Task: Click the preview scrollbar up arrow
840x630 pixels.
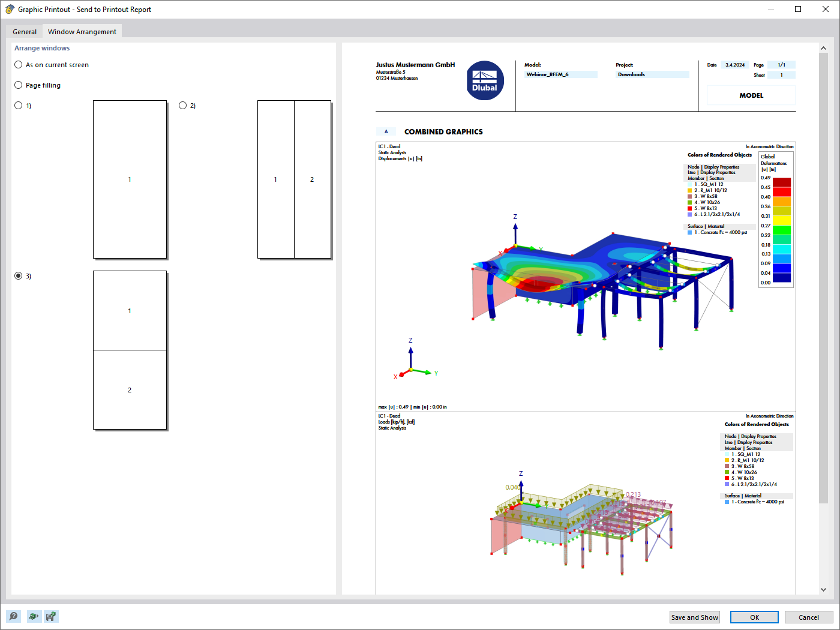Action: 823,48
